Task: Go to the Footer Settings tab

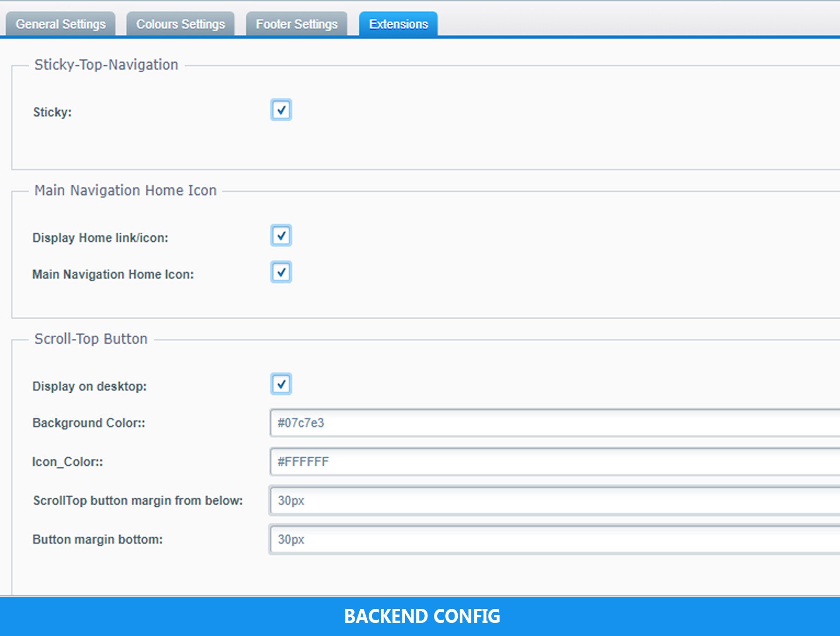Action: [x=297, y=24]
